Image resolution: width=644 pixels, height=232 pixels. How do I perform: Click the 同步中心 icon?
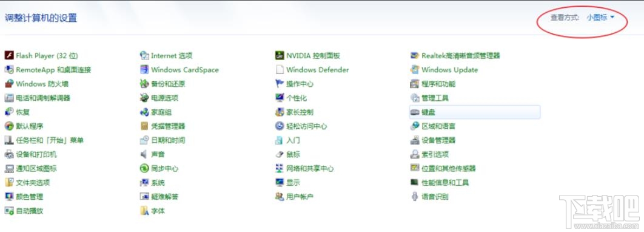(144, 168)
